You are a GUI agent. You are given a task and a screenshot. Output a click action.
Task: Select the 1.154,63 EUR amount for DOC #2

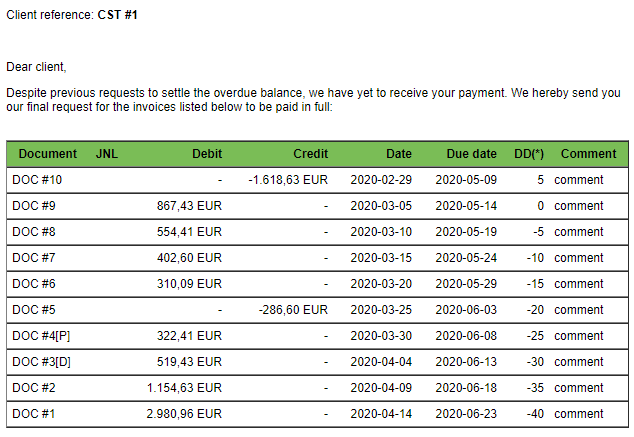tap(184, 388)
